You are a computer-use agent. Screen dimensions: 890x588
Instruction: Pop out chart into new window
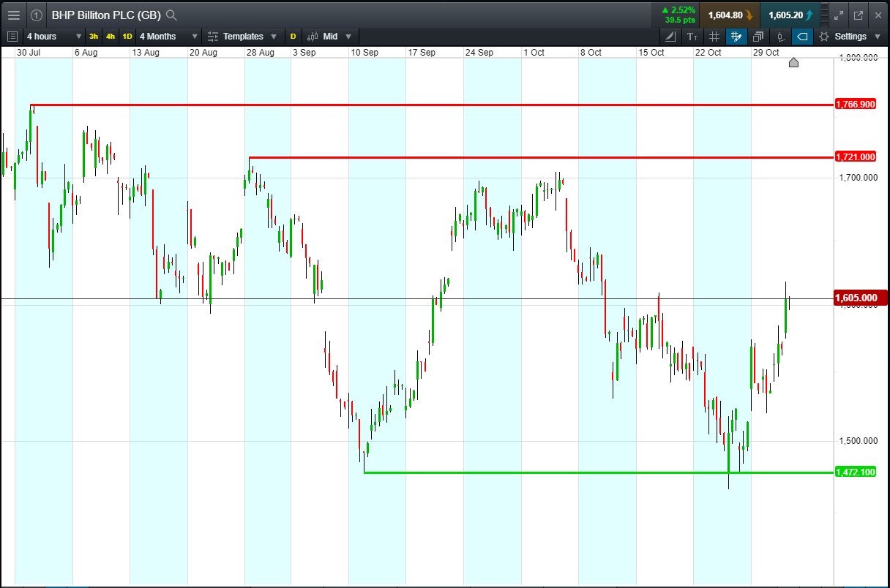point(859,15)
